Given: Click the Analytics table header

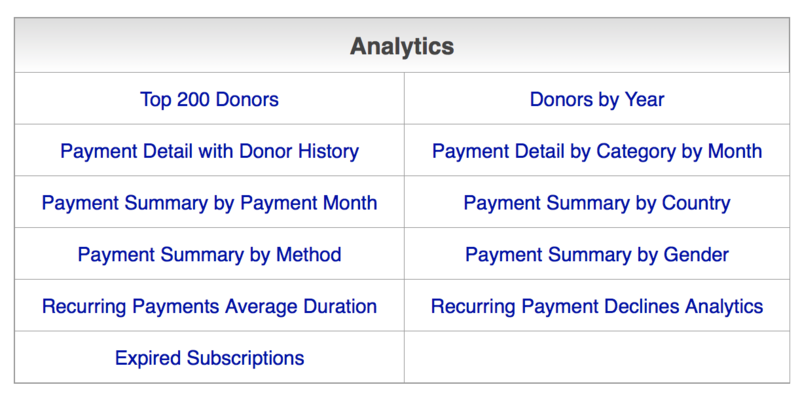Looking at the screenshot, I should [402, 46].
